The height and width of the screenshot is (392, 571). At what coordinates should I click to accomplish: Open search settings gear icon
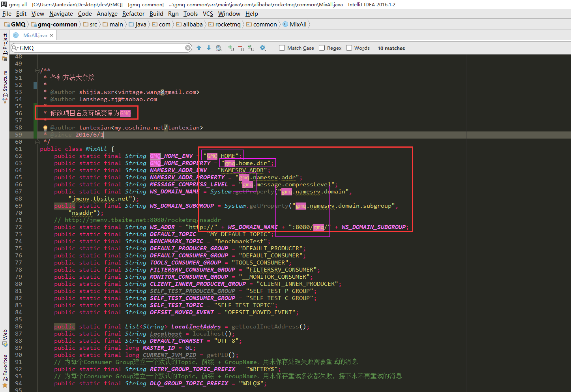(263, 48)
